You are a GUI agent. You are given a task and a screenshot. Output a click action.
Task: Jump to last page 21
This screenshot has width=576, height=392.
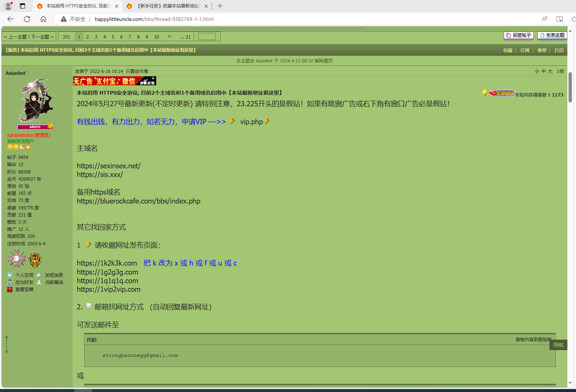click(186, 37)
